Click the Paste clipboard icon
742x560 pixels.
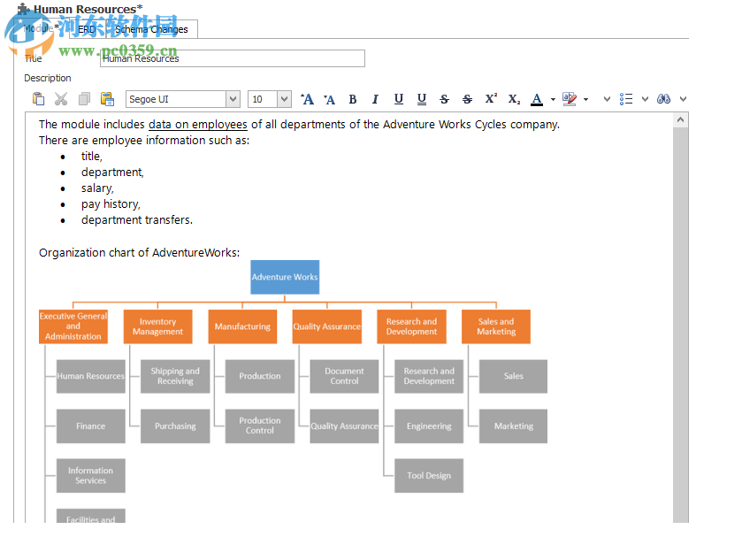point(38,99)
